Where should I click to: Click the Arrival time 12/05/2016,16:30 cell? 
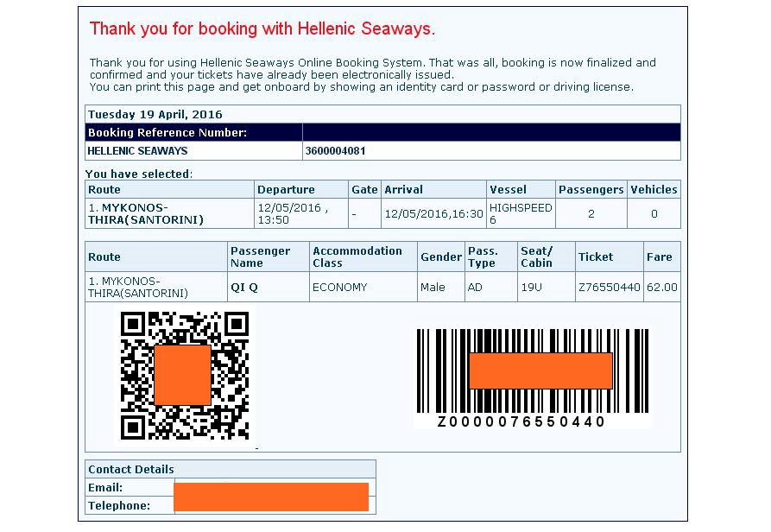tap(433, 213)
